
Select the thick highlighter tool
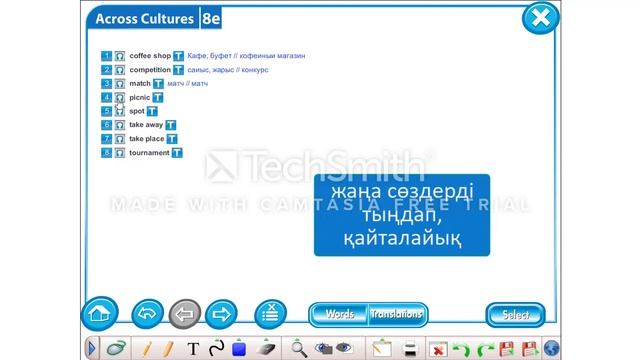168,349
